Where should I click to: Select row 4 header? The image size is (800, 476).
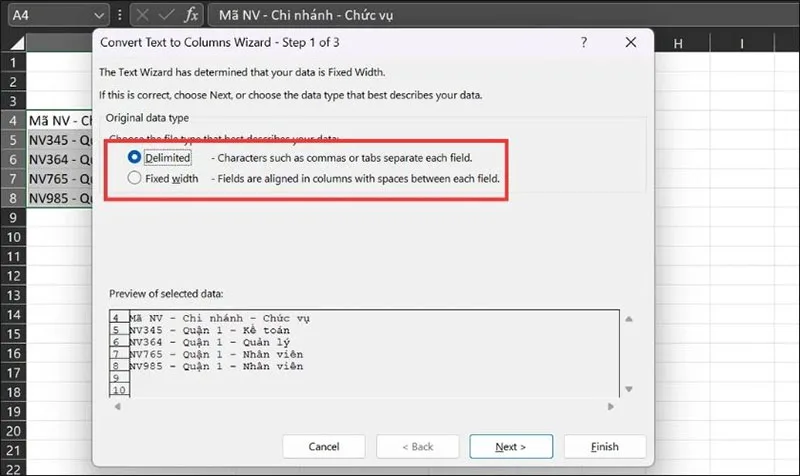point(13,121)
